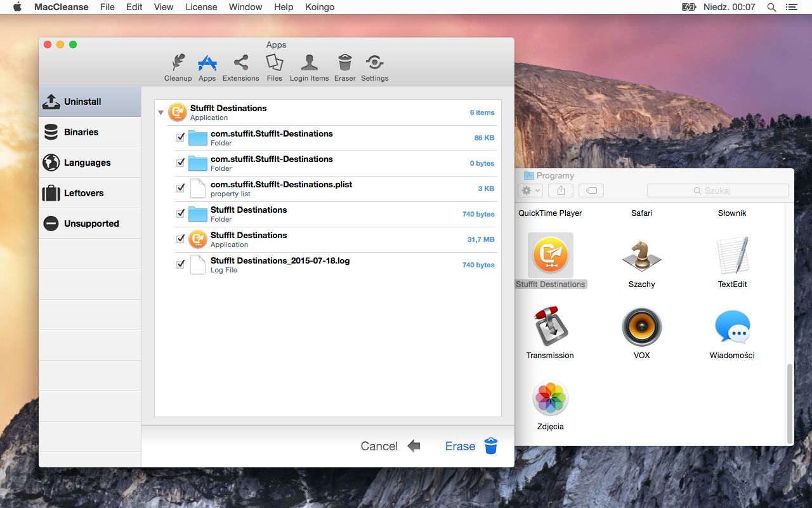Uncheck the 86 KB com.stuffit.StuffIt-Destinations folder
This screenshot has width=812, height=508.
pos(180,137)
